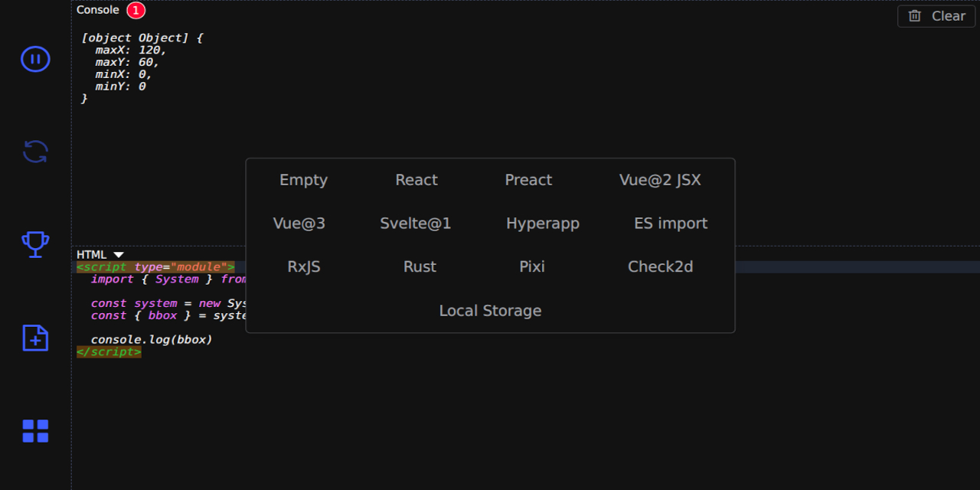Click the refresh arrows icon

(35, 152)
